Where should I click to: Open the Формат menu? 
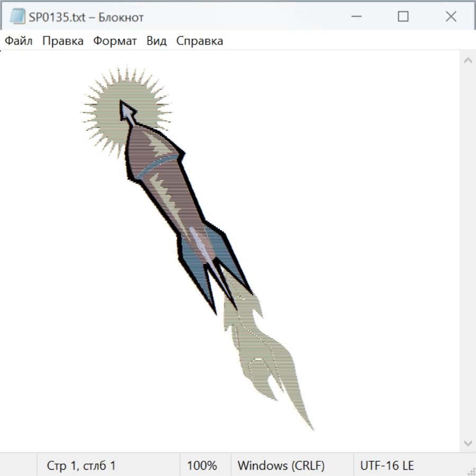pos(115,41)
